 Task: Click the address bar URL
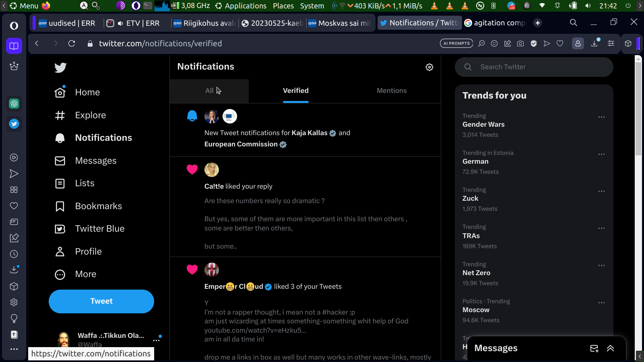(x=161, y=43)
